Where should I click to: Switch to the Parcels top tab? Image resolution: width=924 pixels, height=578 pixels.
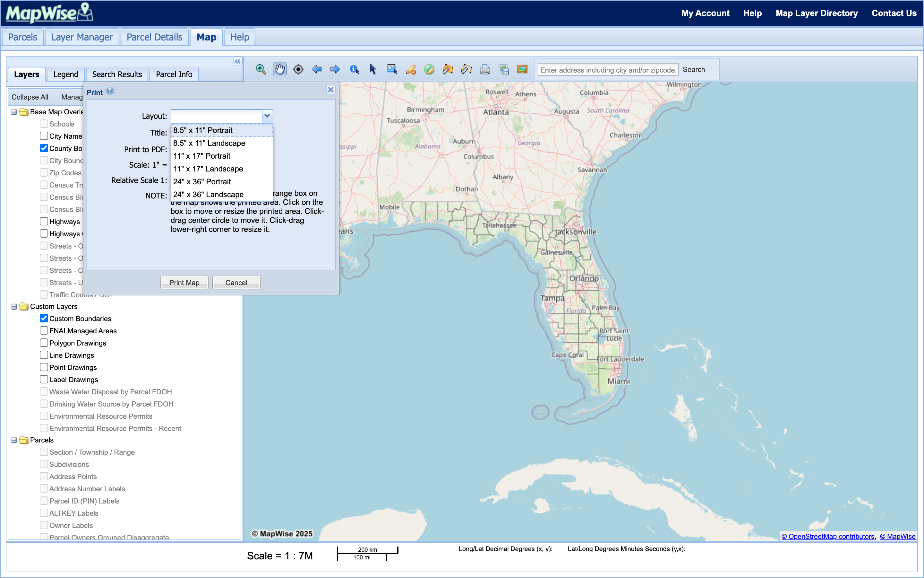(22, 37)
